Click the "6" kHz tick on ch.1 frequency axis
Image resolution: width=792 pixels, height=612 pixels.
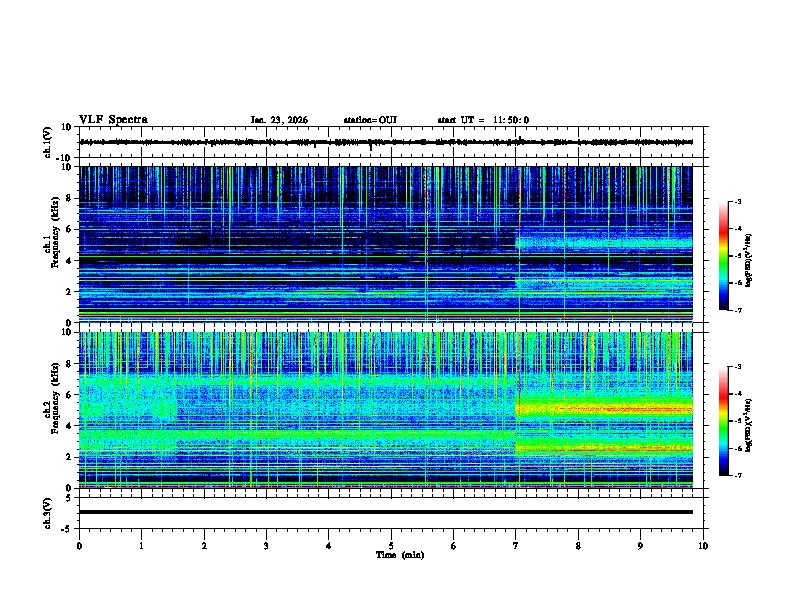tap(70, 230)
